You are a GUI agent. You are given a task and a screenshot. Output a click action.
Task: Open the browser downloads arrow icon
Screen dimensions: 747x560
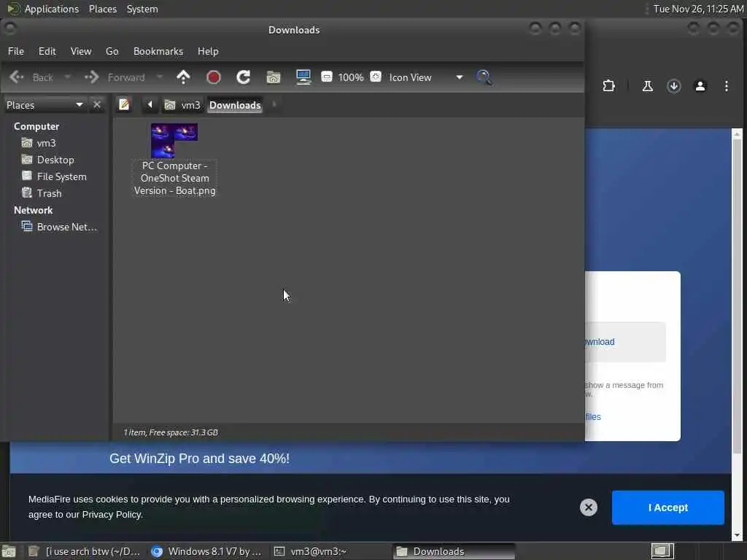[x=673, y=86]
